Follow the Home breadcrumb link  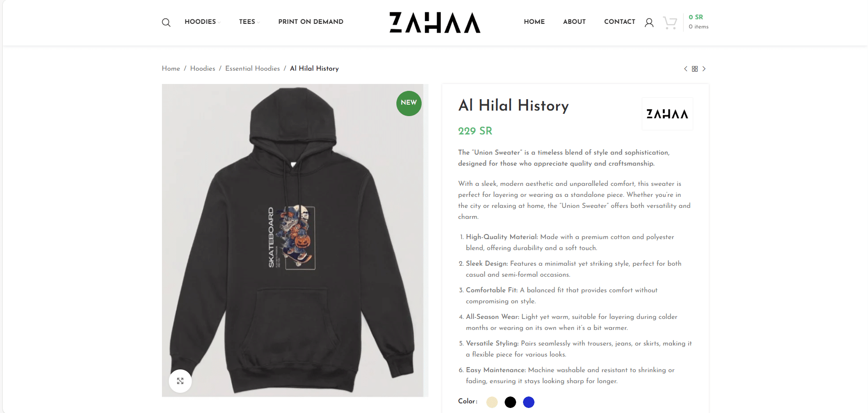[x=171, y=68]
